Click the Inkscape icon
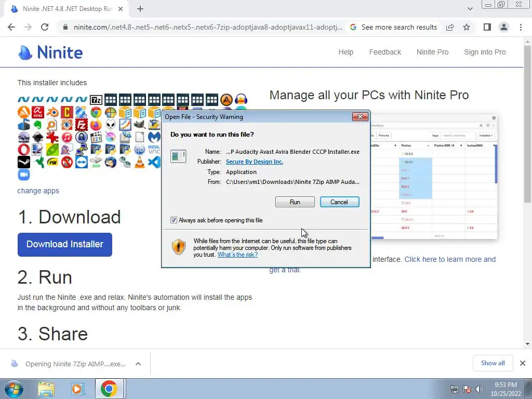The width and height of the screenshot is (532, 399). click(x=38, y=137)
